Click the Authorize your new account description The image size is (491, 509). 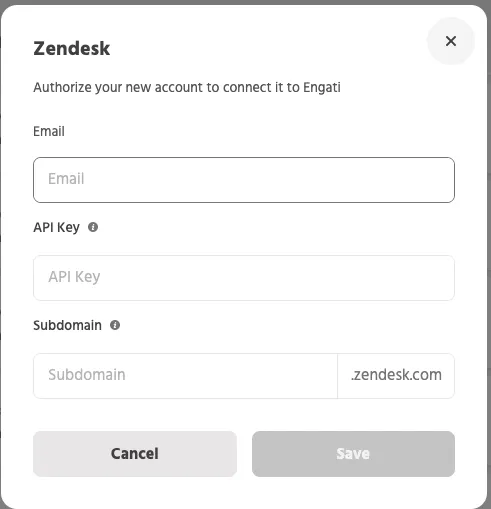[x=187, y=88]
